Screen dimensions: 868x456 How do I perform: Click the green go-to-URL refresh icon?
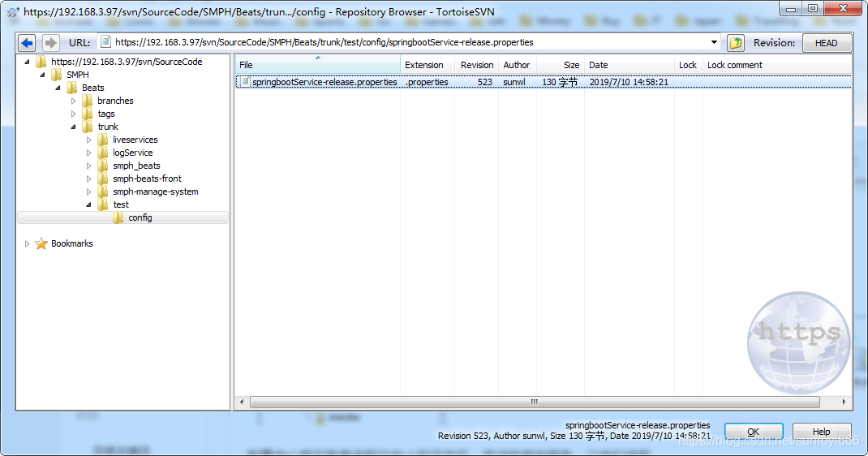tap(736, 43)
